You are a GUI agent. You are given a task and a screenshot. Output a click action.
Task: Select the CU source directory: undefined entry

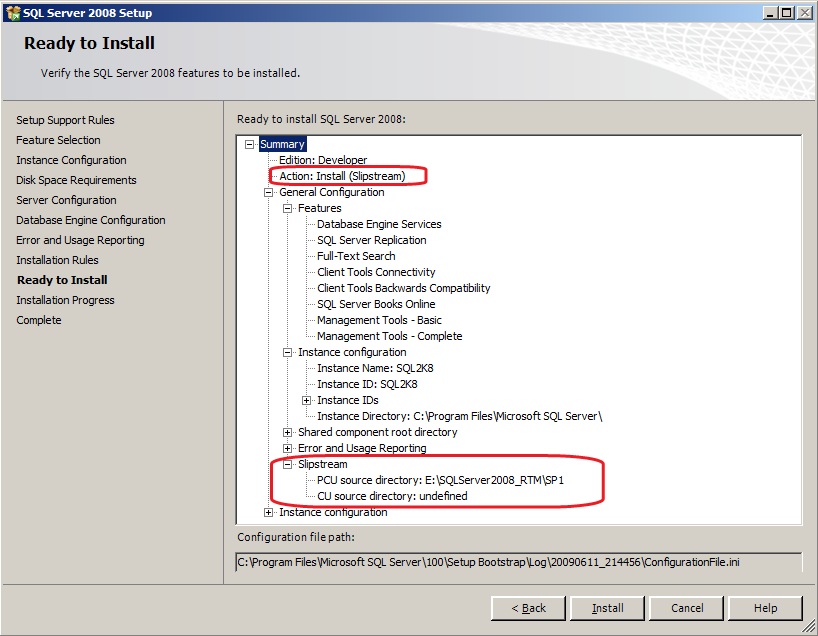pyautogui.click(x=392, y=496)
